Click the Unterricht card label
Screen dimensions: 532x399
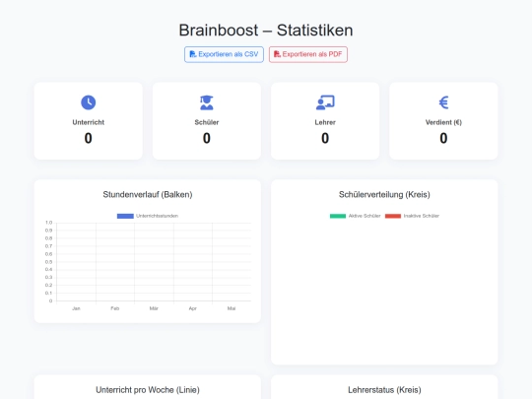[89, 122]
